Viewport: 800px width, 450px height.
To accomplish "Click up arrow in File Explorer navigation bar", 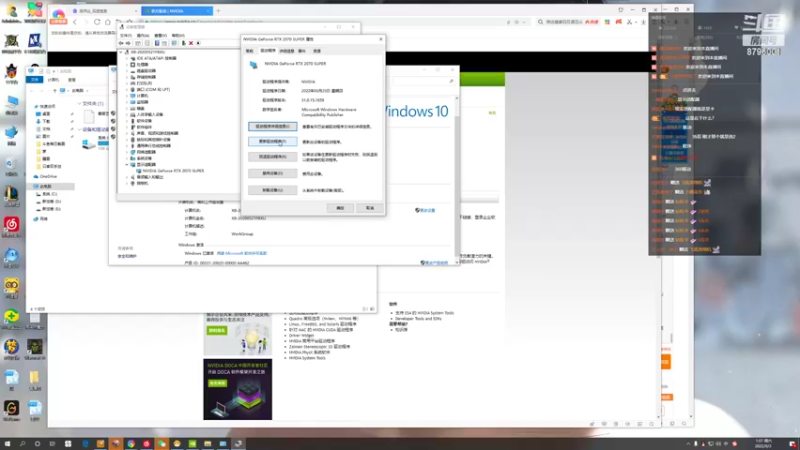I will click(x=55, y=90).
